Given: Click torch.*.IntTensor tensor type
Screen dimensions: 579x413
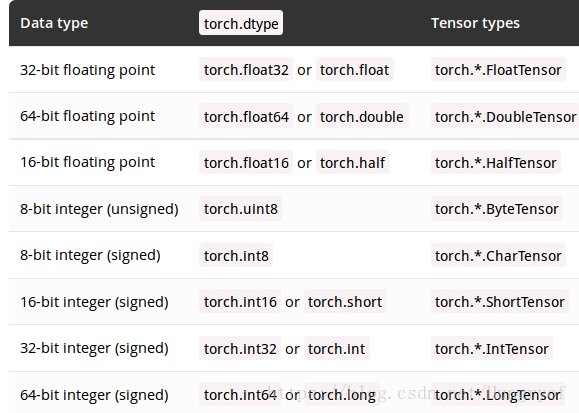Looking at the screenshot, I should tap(491, 348).
